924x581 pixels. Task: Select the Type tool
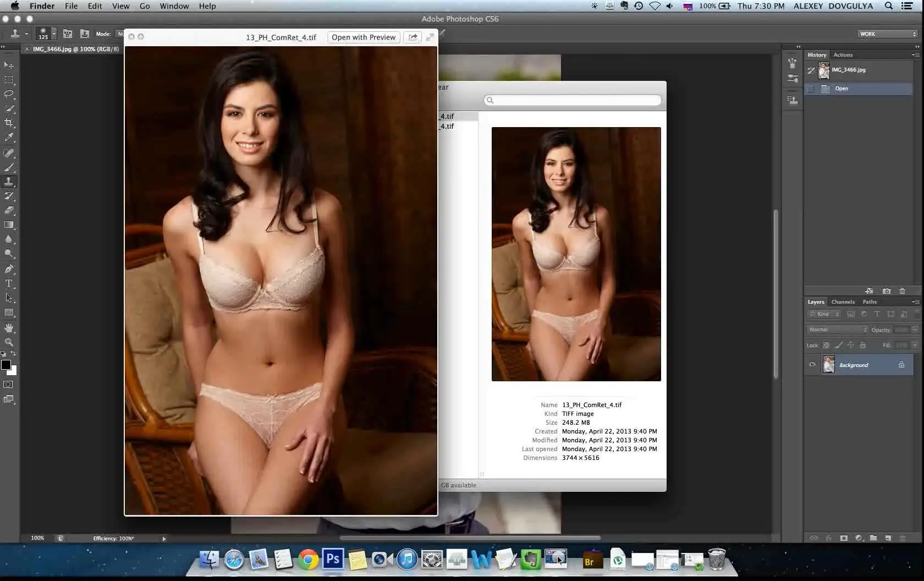click(9, 283)
